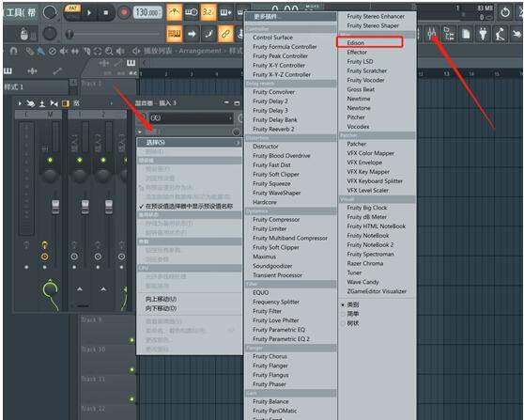This screenshot has width=524, height=420.
Task: Select Patcher plugin entry
Action: pos(356,144)
